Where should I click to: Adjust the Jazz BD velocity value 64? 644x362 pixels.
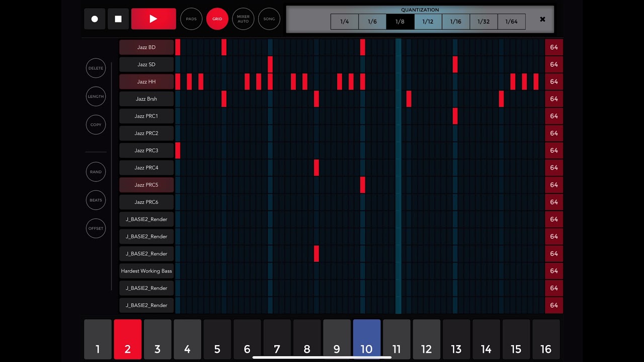point(554,47)
